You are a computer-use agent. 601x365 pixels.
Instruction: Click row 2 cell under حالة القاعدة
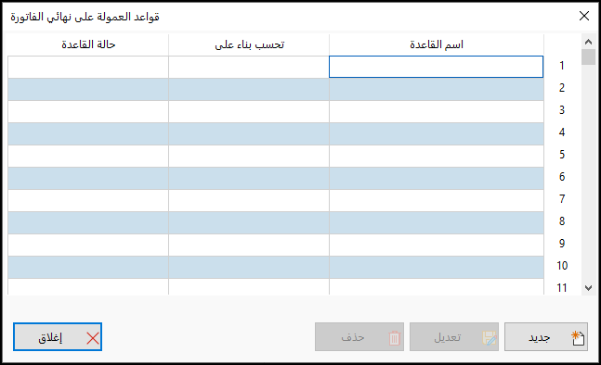(88, 89)
